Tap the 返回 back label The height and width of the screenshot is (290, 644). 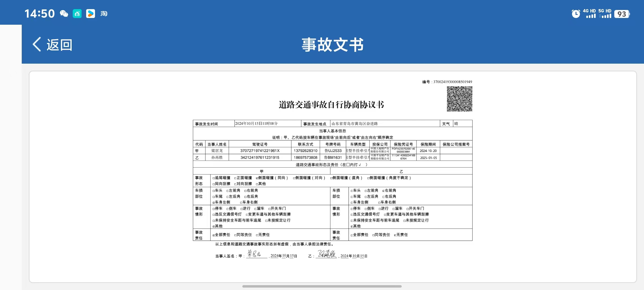click(60, 45)
